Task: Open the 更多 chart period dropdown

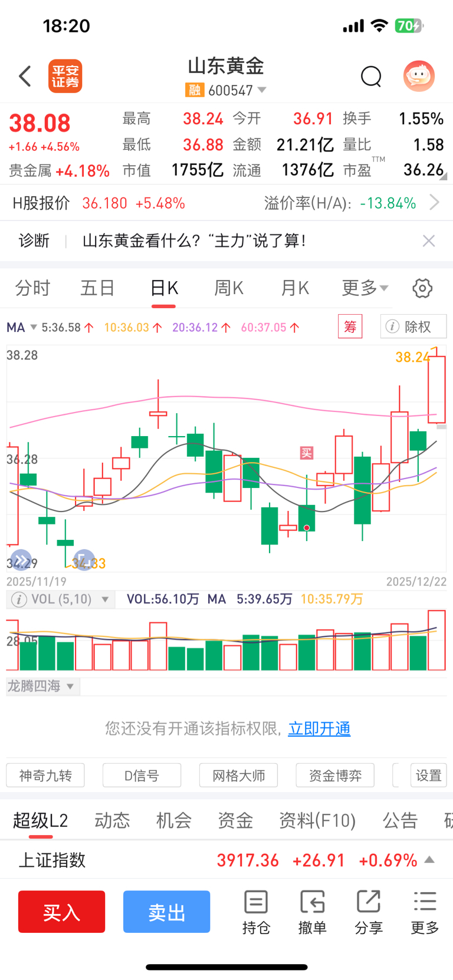Action: pyautogui.click(x=365, y=288)
